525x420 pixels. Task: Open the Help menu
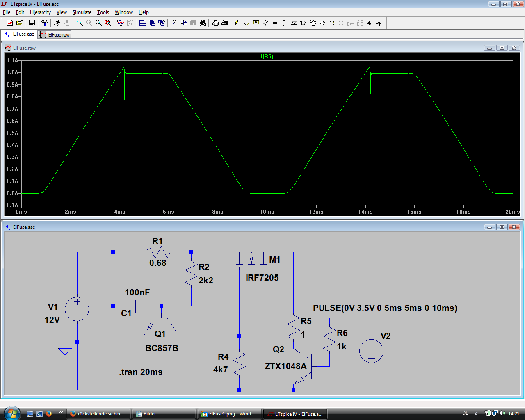click(144, 12)
